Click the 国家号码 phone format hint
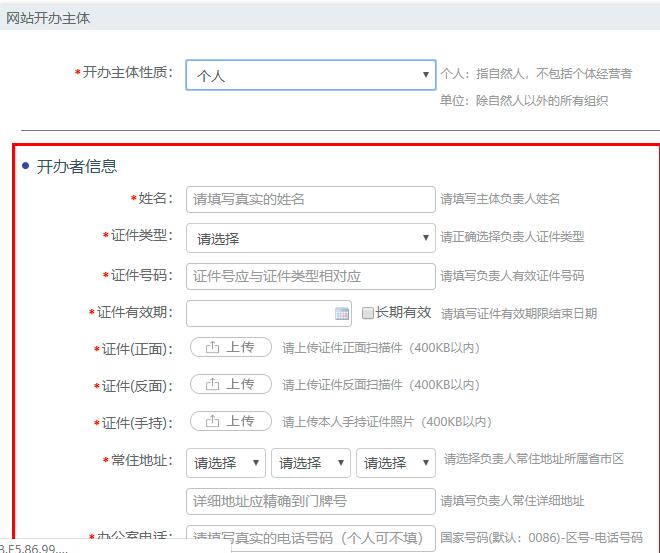This screenshot has width=660, height=553. point(541,537)
